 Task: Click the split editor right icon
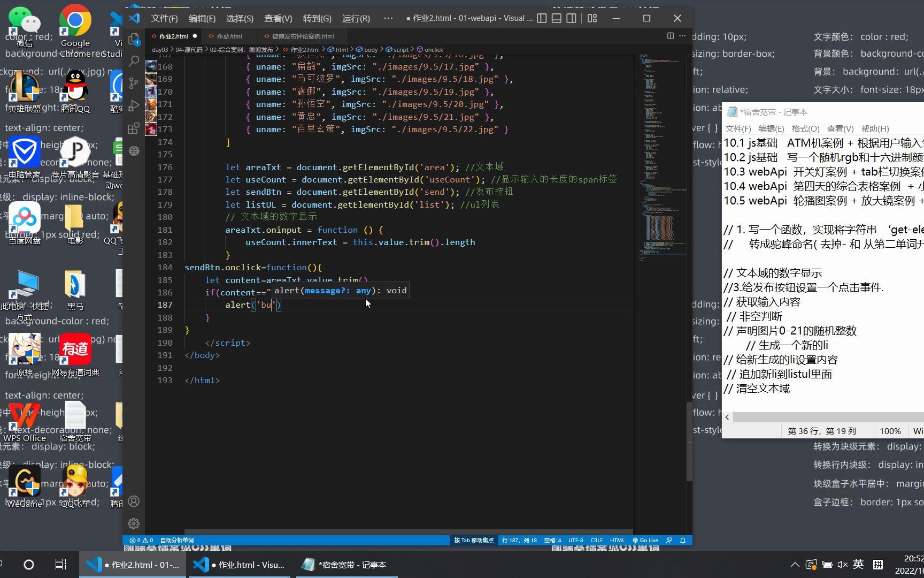point(670,36)
